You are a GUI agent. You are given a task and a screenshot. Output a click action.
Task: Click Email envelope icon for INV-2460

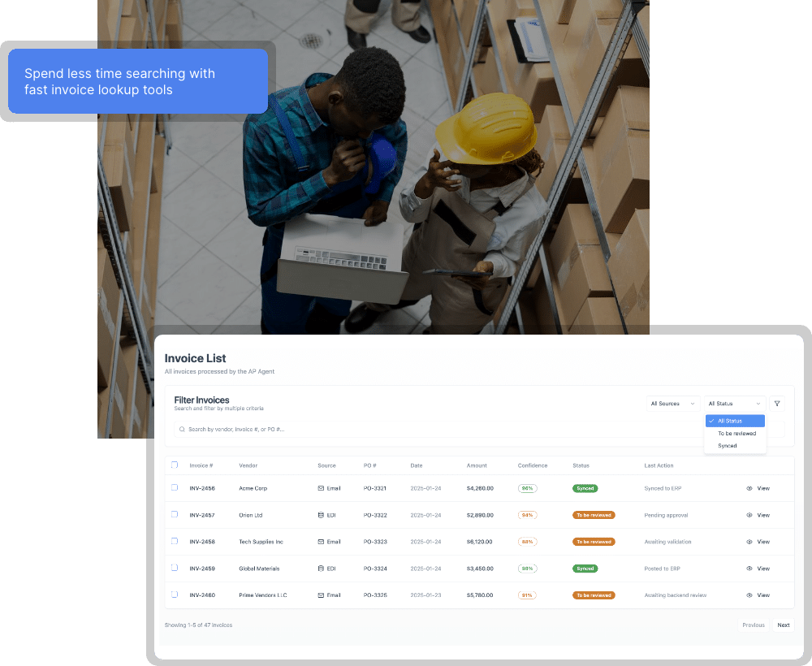[321, 595]
